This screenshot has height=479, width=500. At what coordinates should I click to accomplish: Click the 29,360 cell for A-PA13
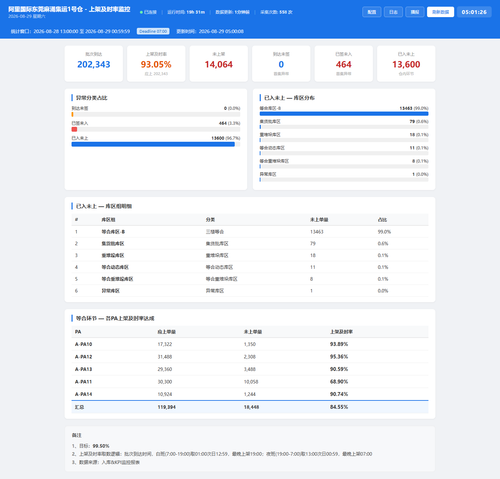click(x=165, y=369)
